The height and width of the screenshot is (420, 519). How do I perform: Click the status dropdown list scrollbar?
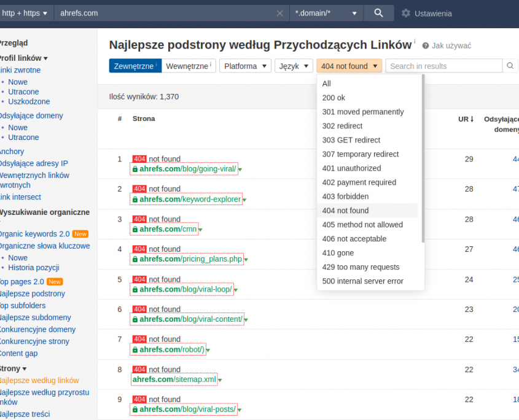423,158
